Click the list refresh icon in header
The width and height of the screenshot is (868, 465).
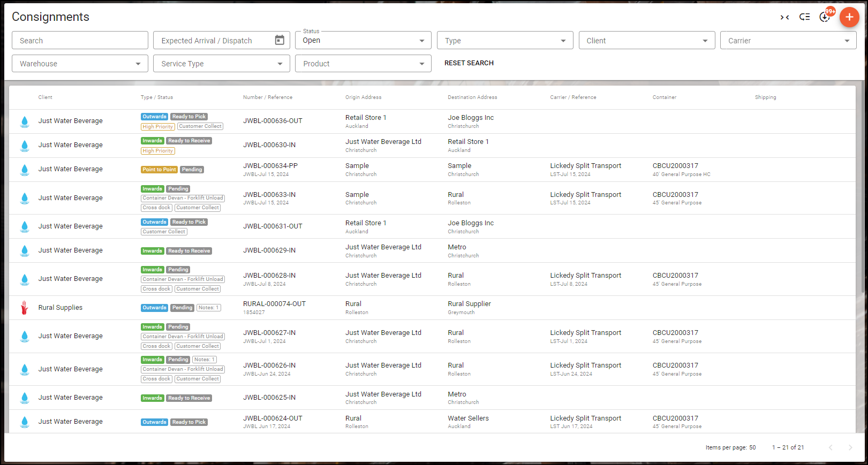[x=804, y=17]
